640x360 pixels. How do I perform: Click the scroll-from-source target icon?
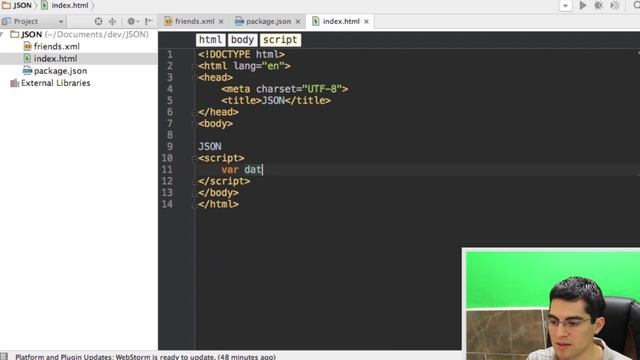98,21
